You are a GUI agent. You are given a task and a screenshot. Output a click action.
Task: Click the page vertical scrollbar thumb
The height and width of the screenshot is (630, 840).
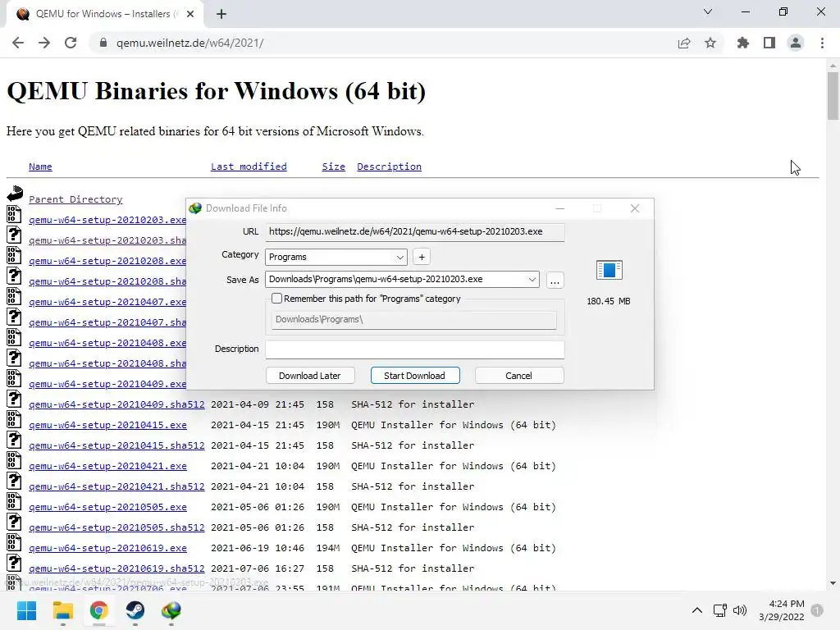click(x=833, y=95)
